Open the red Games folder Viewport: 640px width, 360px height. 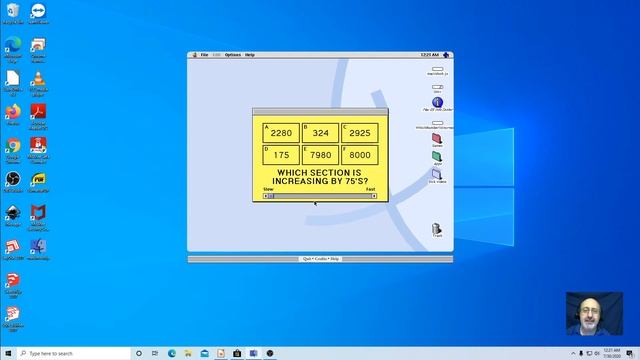point(437,140)
